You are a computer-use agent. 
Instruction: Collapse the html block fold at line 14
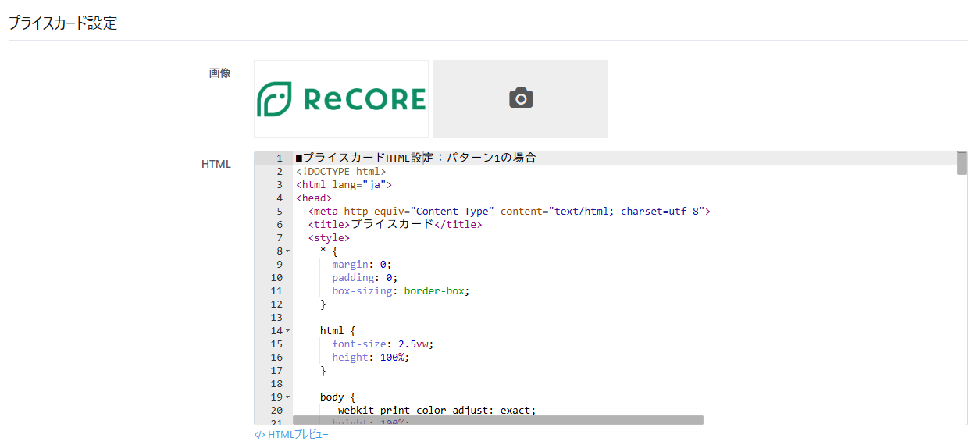click(x=287, y=331)
